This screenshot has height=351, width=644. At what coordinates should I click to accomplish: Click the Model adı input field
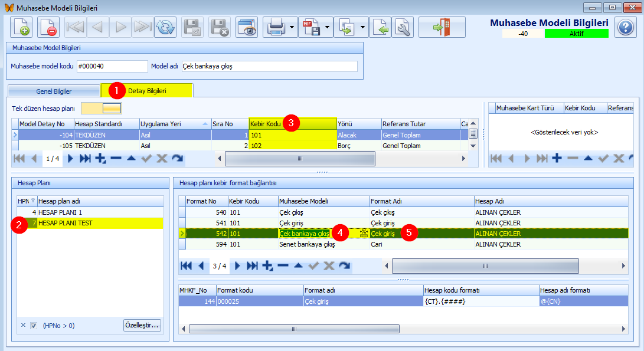(269, 66)
